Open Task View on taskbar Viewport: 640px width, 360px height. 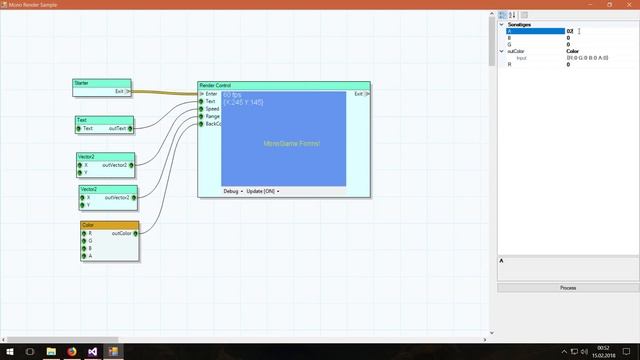[30, 351]
